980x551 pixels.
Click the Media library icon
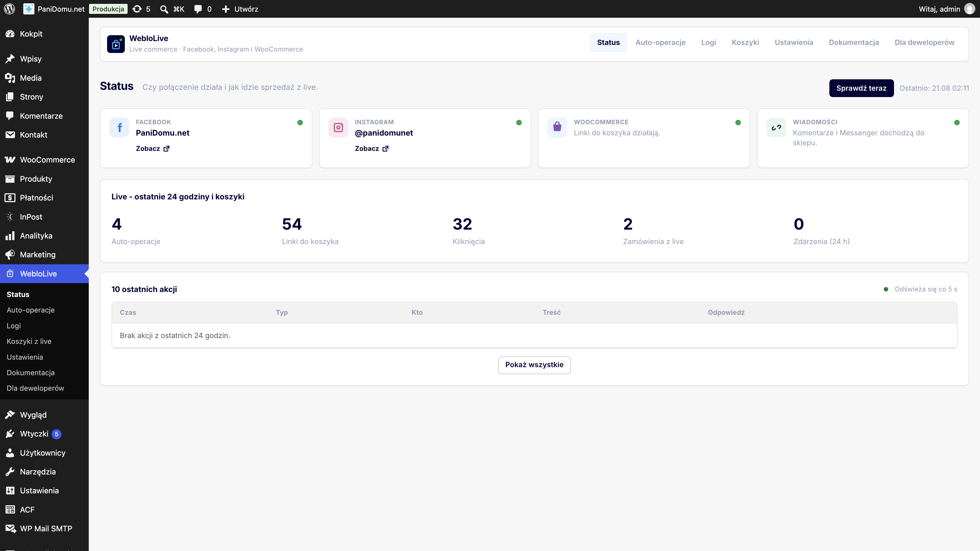(10, 78)
